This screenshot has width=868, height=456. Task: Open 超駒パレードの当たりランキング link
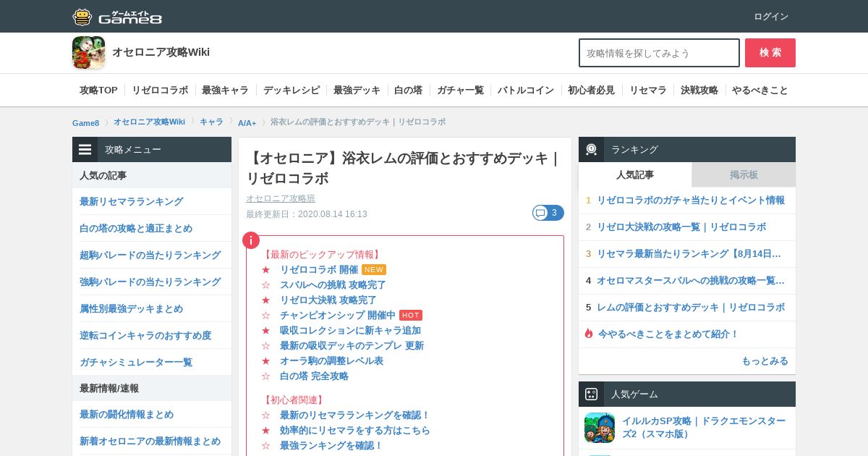150,255
